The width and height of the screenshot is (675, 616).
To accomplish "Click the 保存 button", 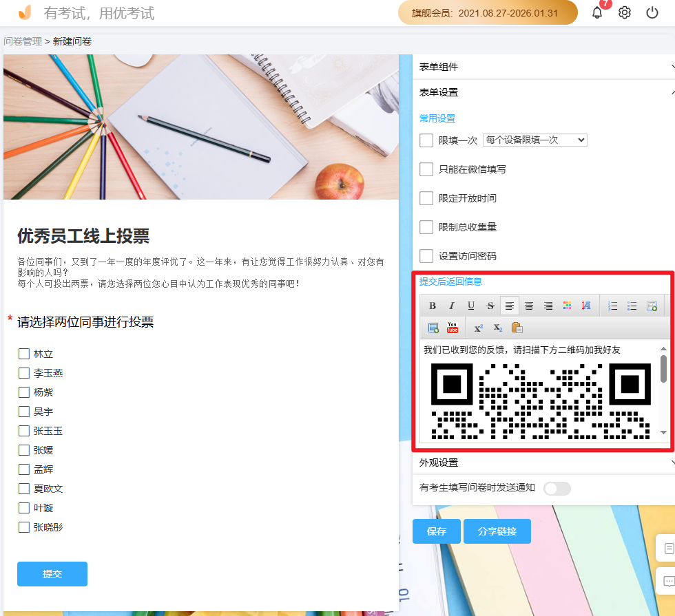I will click(x=436, y=531).
